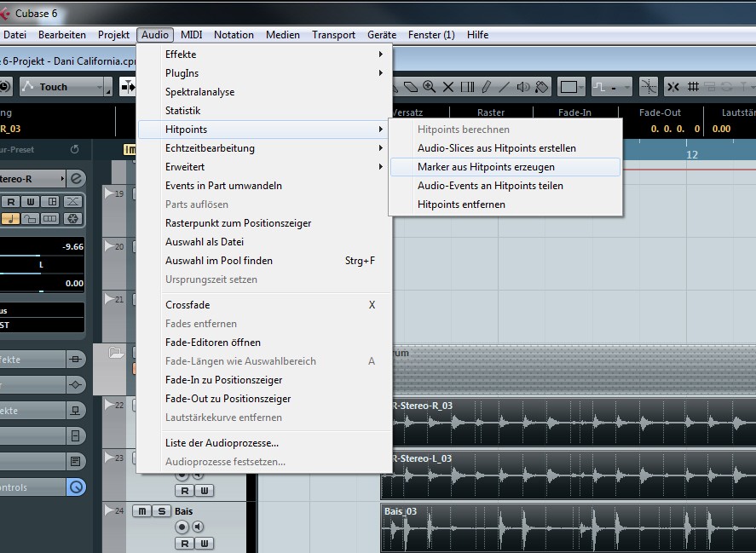
Task: Select Marker aus Hitpoints erzeugen
Action: [505, 167]
